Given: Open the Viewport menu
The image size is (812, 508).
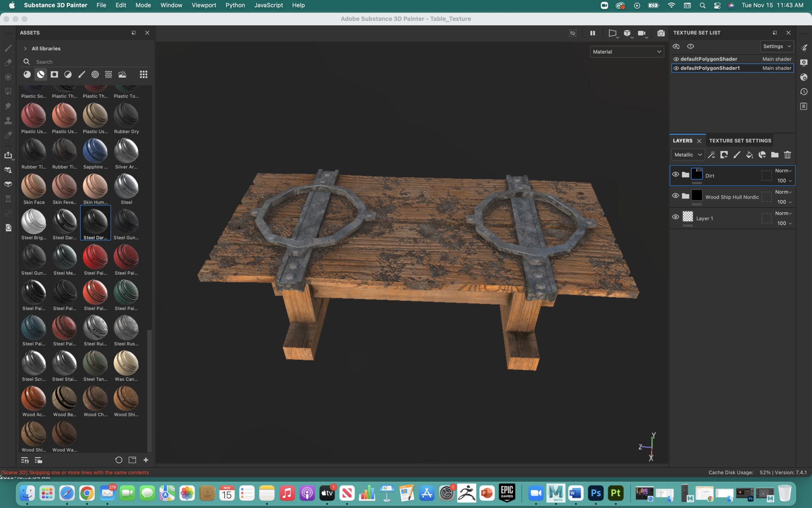Looking at the screenshot, I should click(x=203, y=5).
